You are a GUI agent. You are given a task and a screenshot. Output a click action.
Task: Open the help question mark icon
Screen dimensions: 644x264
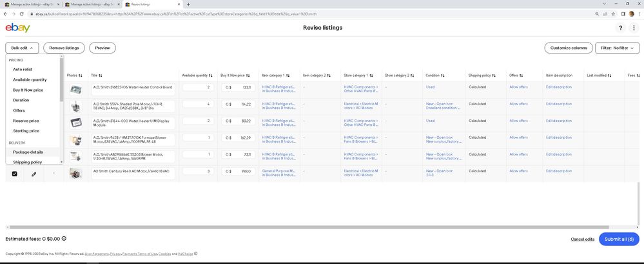(x=621, y=28)
